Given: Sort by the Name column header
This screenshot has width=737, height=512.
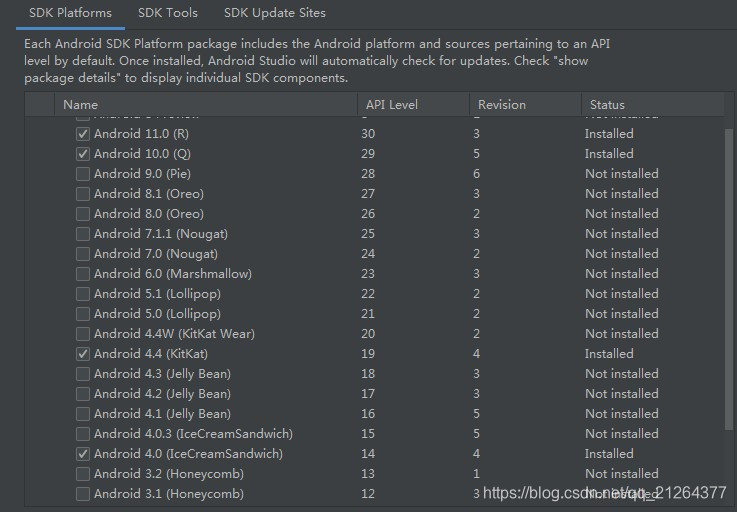Looking at the screenshot, I should click(x=206, y=104).
